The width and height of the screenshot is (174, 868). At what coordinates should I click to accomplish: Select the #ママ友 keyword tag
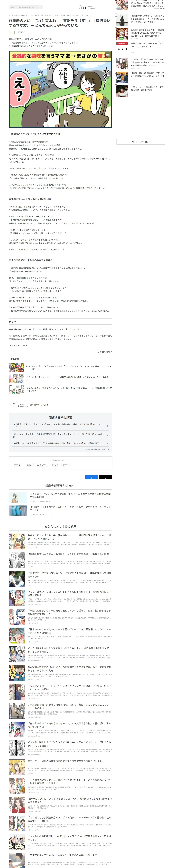(x=17, y=465)
